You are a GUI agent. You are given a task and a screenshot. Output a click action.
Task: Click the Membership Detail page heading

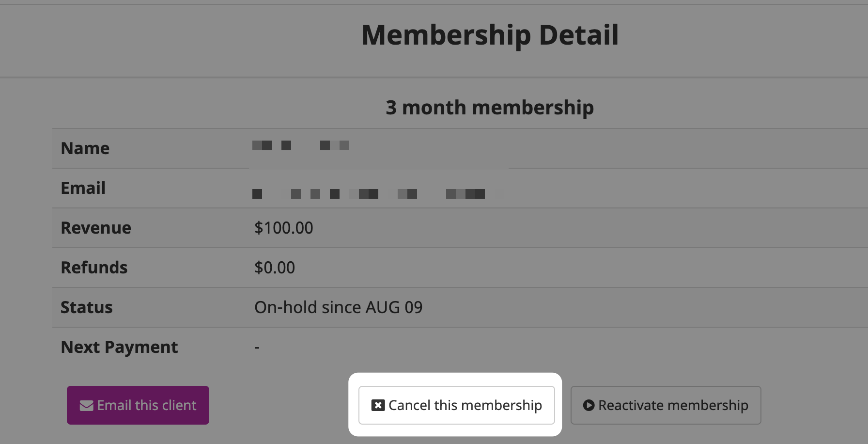point(490,35)
